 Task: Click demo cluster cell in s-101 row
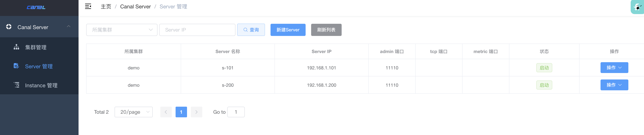point(133,68)
